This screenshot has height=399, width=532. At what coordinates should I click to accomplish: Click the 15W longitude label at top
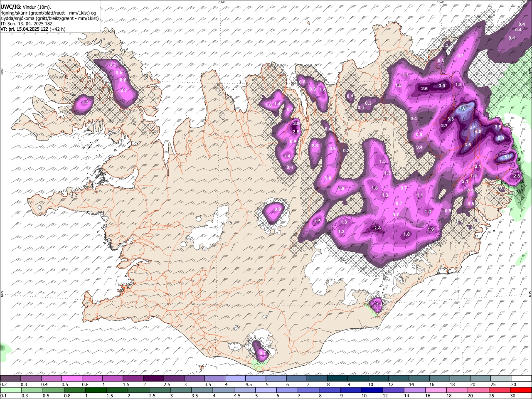(440, 2)
